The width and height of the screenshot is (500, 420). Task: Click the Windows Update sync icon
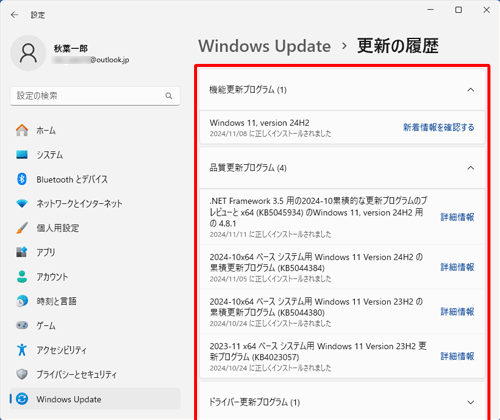[22, 399]
